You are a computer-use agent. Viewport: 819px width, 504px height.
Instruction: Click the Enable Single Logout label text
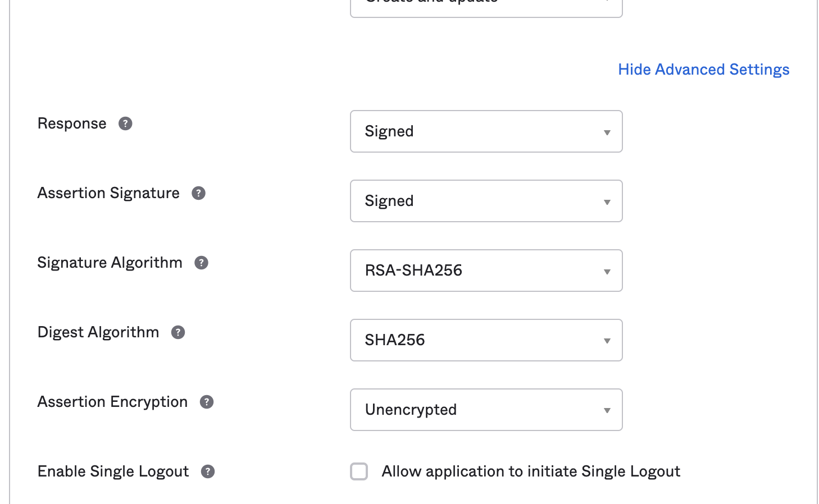[x=113, y=471]
